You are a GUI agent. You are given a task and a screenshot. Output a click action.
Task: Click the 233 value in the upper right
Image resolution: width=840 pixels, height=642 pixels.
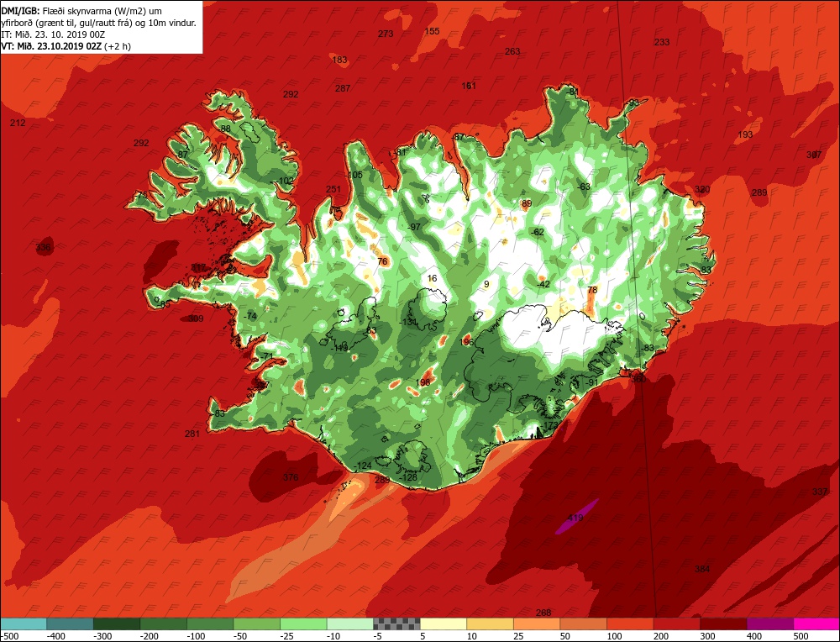pyautogui.click(x=662, y=42)
